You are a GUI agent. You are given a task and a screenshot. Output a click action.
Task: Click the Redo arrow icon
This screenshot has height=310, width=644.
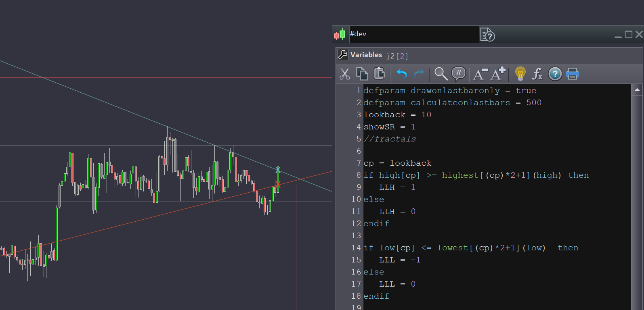pos(419,74)
